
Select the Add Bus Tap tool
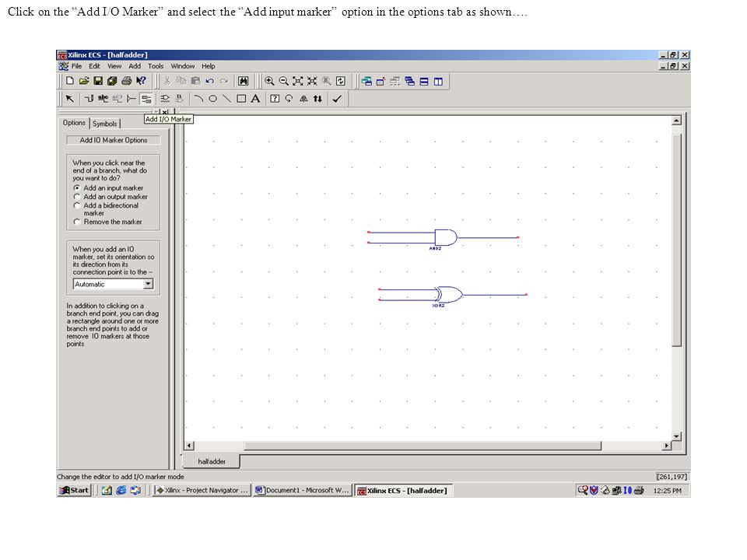132,99
